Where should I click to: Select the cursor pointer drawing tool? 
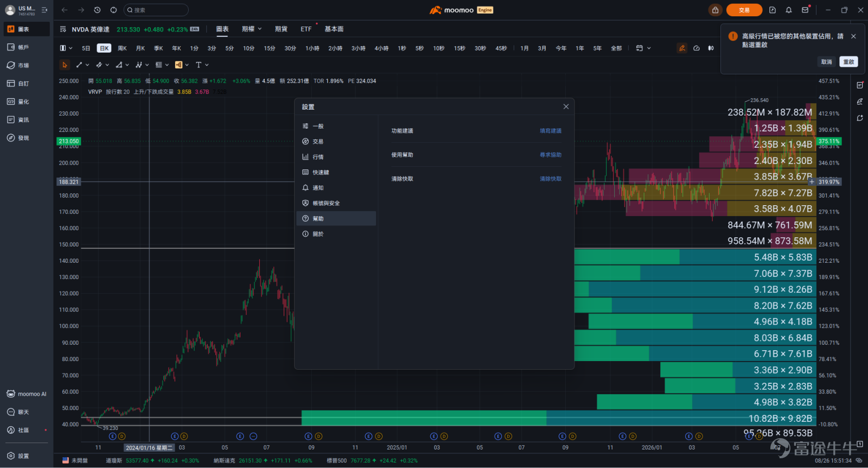click(x=65, y=65)
